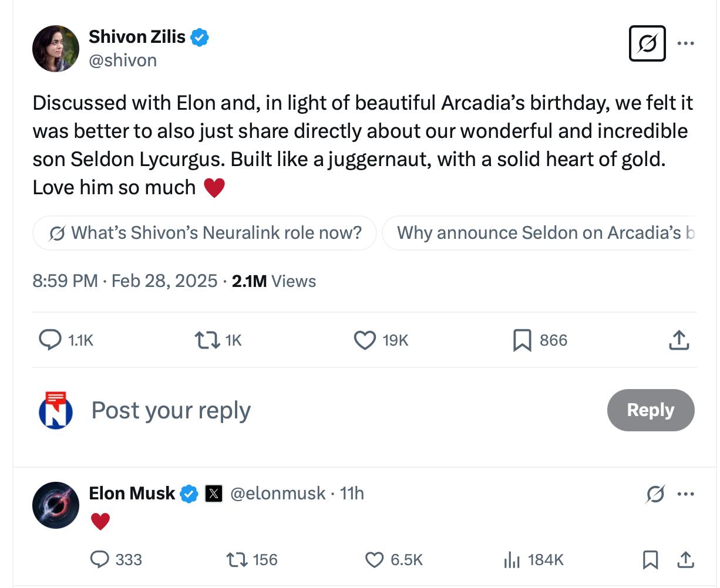Repost Shivon Zilis's post
The image size is (720, 588).
point(207,340)
